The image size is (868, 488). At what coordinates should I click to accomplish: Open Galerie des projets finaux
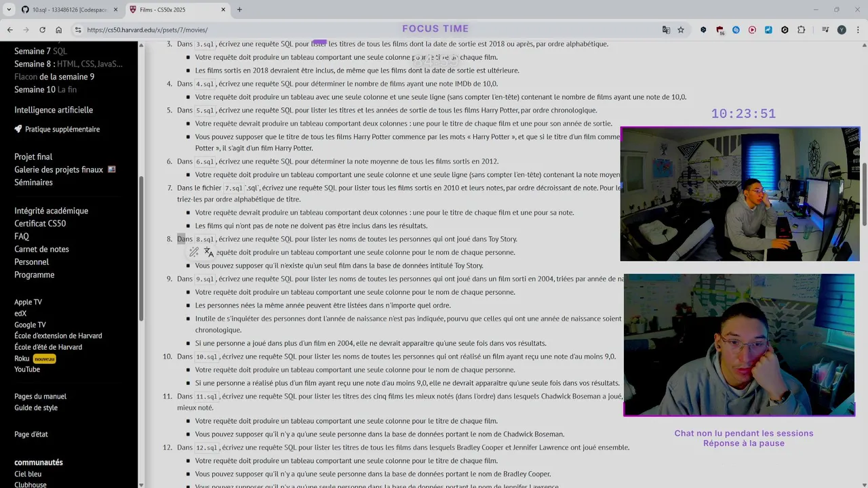pos(65,169)
